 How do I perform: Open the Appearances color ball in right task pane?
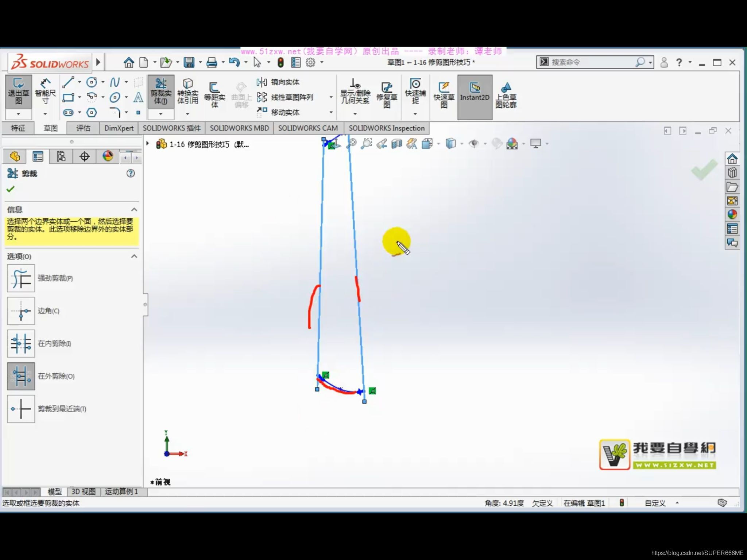pos(732,215)
